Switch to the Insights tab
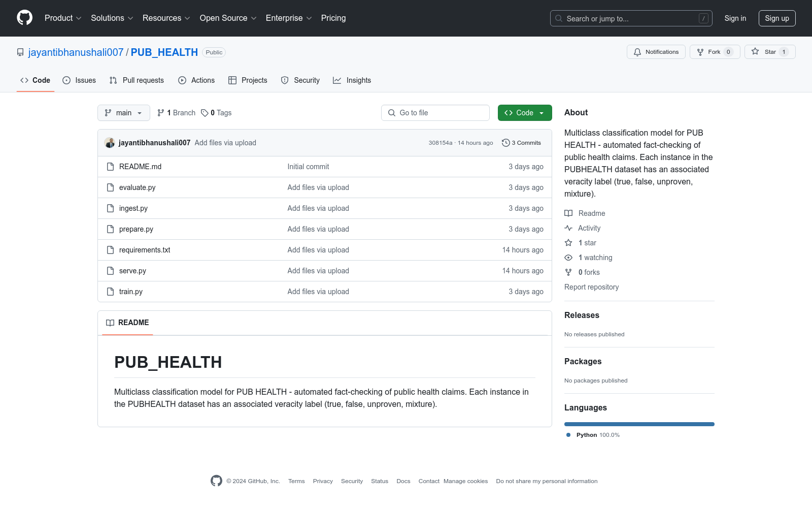The height and width of the screenshot is (508, 812). click(x=352, y=80)
